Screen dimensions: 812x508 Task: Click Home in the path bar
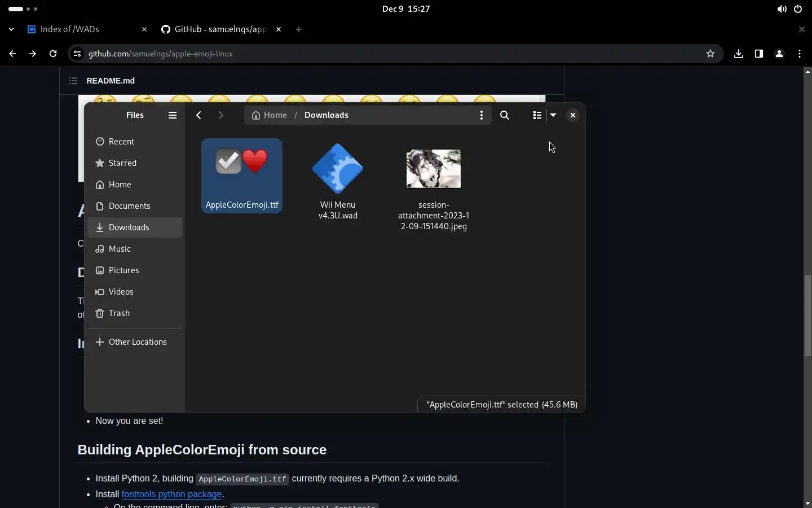pos(270,115)
